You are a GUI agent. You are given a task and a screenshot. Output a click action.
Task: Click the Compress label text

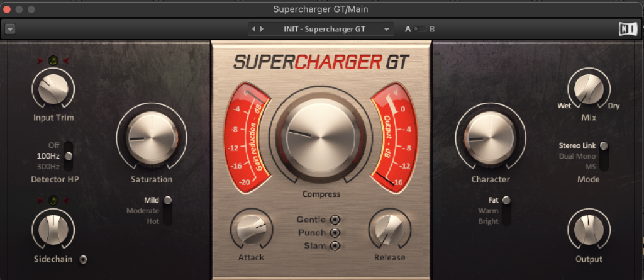(321, 194)
